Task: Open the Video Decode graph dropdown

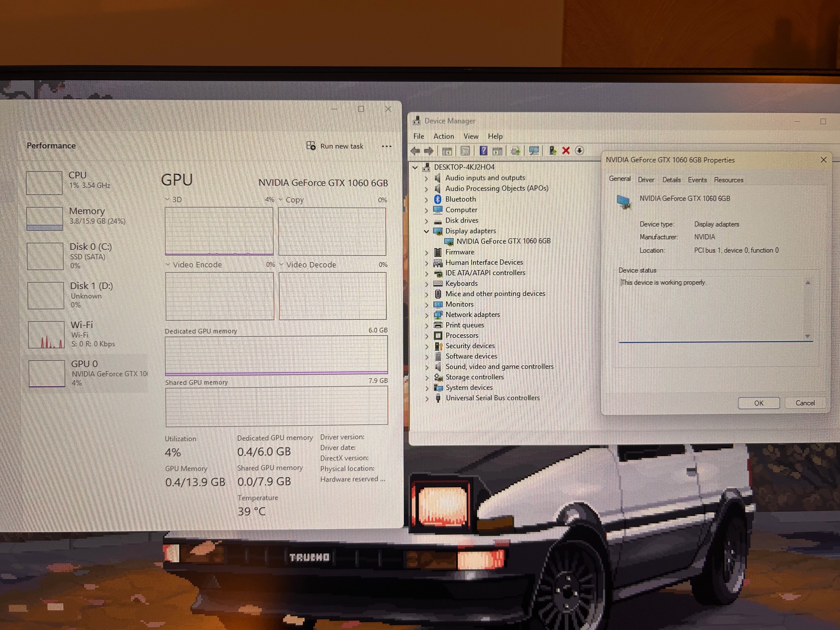Action: (x=281, y=265)
